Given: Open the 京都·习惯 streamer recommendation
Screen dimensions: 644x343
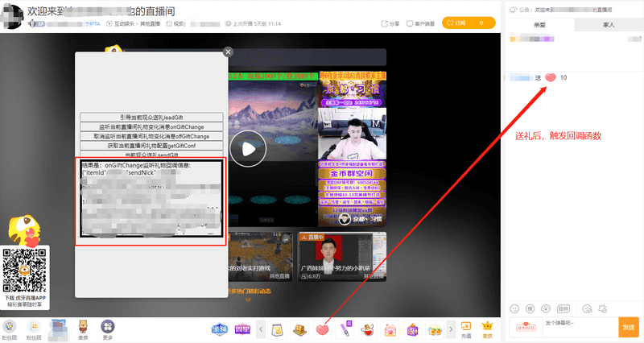Looking at the screenshot, I should pos(352,149).
